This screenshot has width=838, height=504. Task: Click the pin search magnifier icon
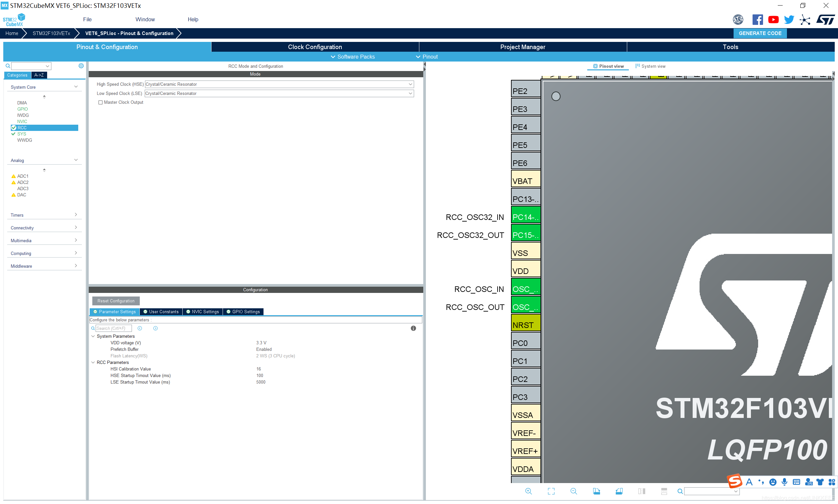pyautogui.click(x=680, y=491)
